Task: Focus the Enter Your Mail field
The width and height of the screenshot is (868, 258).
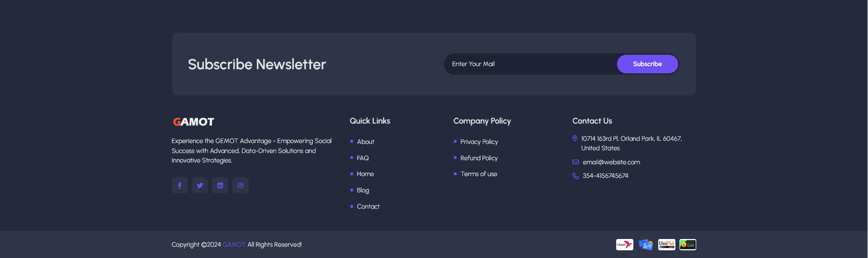Action: pyautogui.click(x=530, y=64)
